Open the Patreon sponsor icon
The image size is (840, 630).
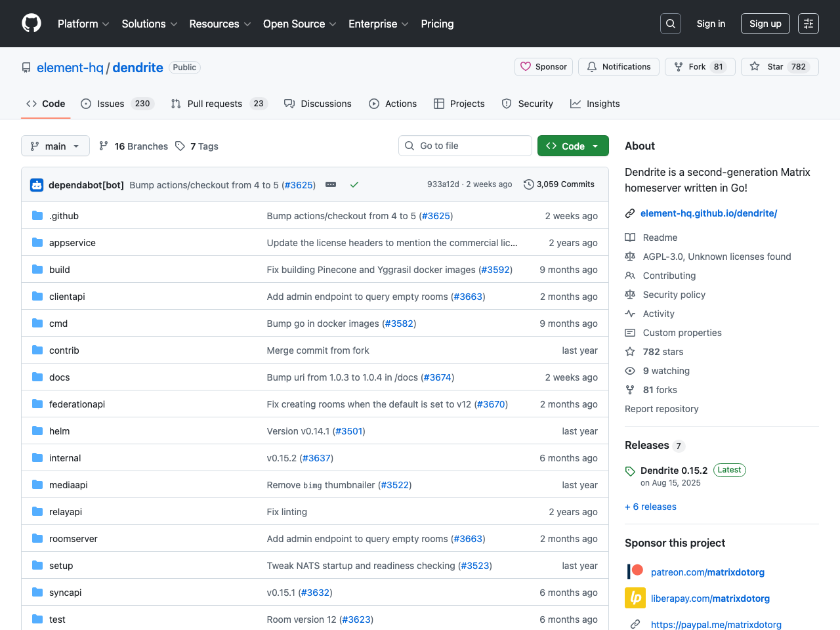tap(635, 572)
